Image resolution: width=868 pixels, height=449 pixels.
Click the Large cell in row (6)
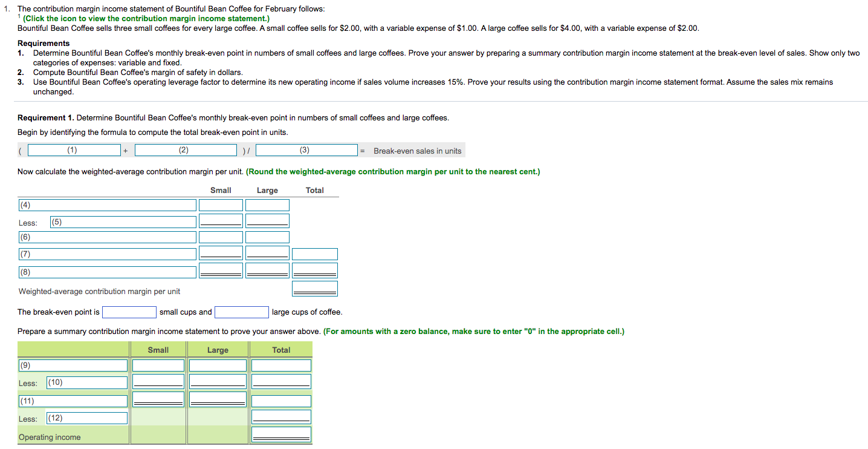[x=267, y=237]
